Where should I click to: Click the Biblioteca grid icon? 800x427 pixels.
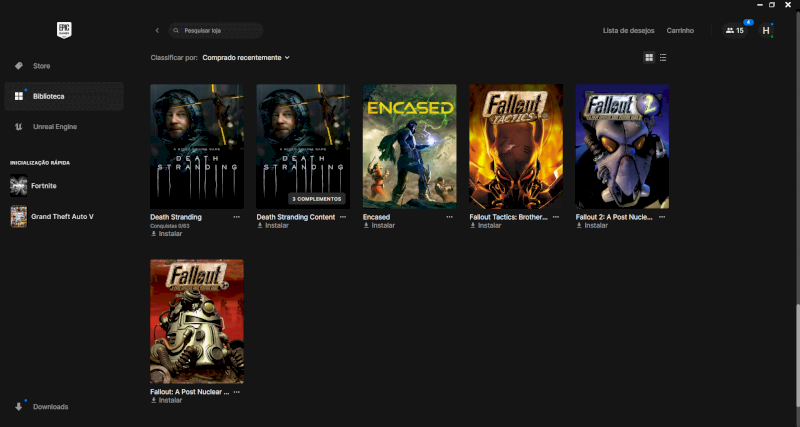(x=19, y=96)
